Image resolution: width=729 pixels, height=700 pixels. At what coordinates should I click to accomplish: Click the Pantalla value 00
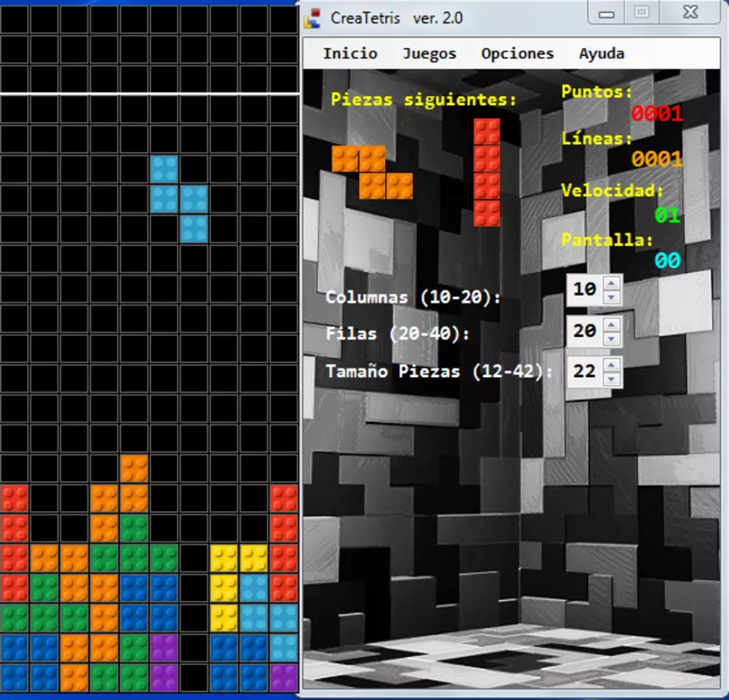[668, 260]
